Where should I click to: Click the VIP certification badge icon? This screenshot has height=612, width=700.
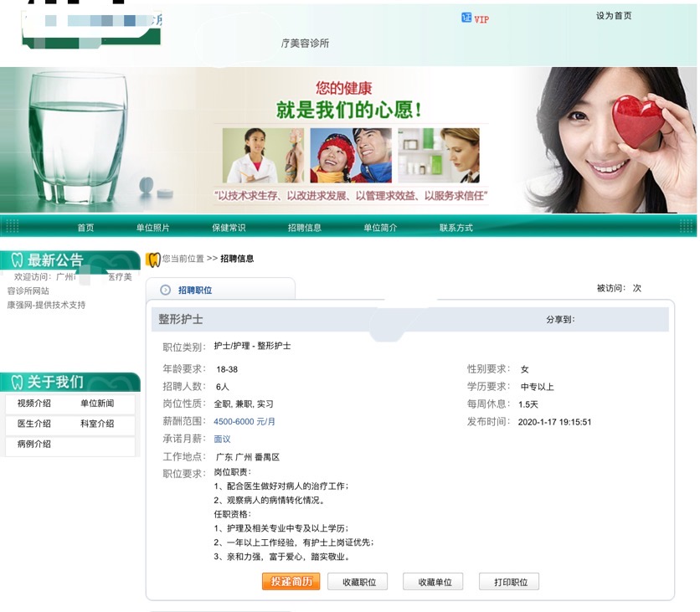click(466, 18)
